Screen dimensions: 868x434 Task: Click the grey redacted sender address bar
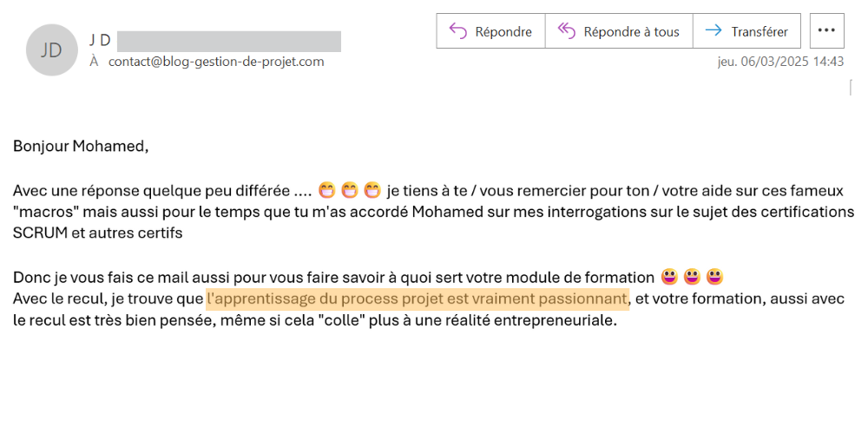coord(229,42)
